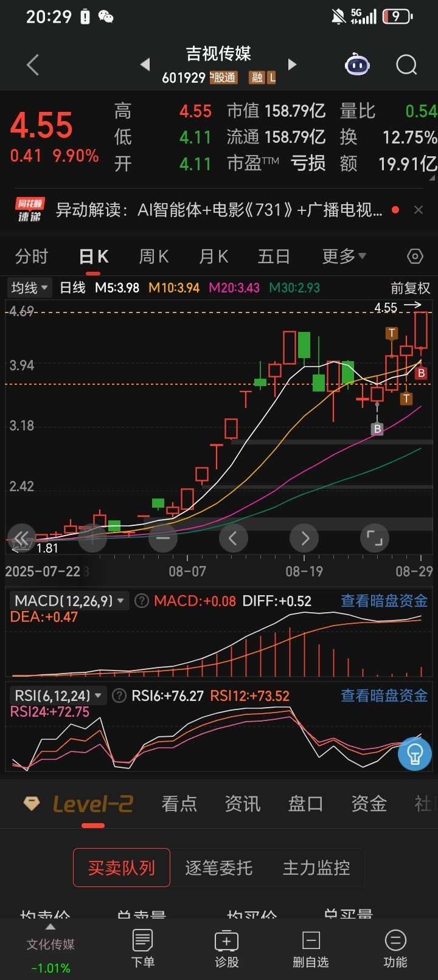Tap the topmost orange T marker
This screenshot has height=980, width=438.
click(392, 333)
